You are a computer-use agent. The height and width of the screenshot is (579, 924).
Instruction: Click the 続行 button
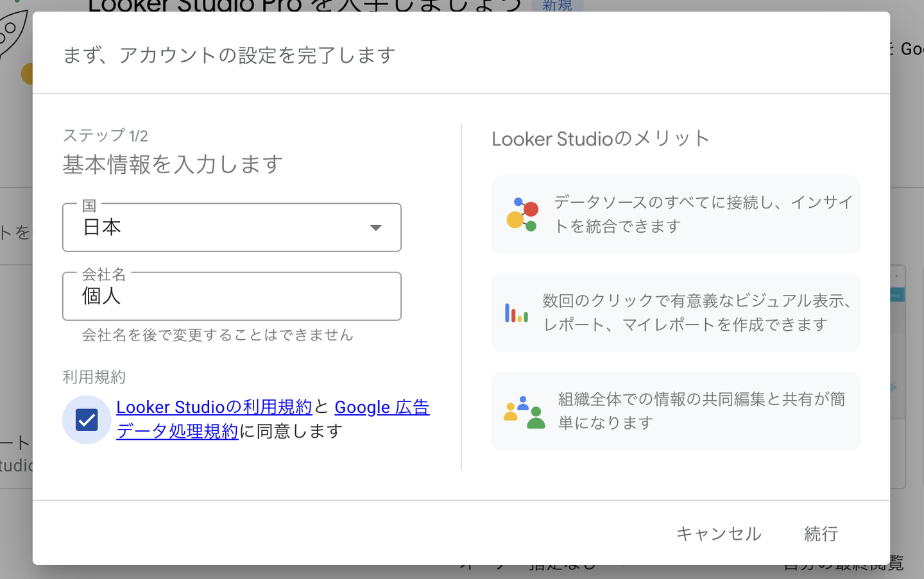pyautogui.click(x=821, y=533)
